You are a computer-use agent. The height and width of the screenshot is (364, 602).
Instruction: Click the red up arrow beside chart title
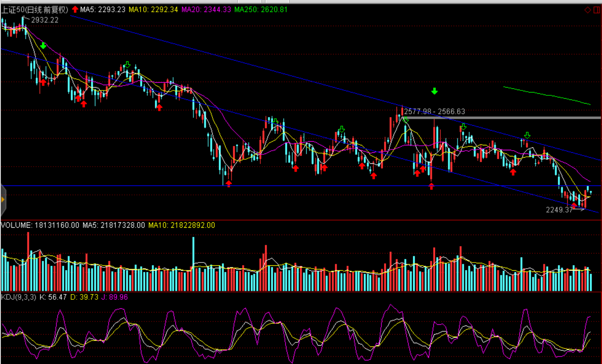pos(75,9)
